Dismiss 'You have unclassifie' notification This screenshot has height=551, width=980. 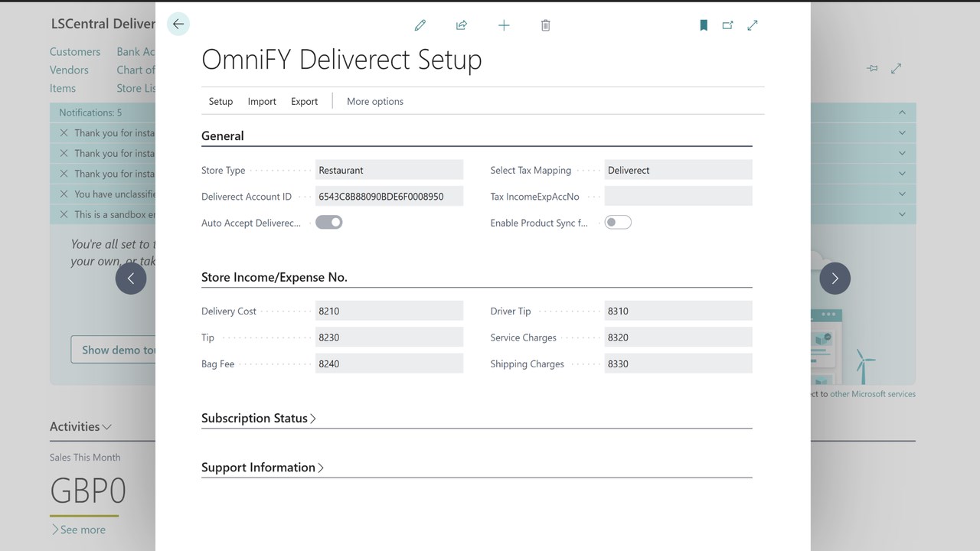[64, 194]
